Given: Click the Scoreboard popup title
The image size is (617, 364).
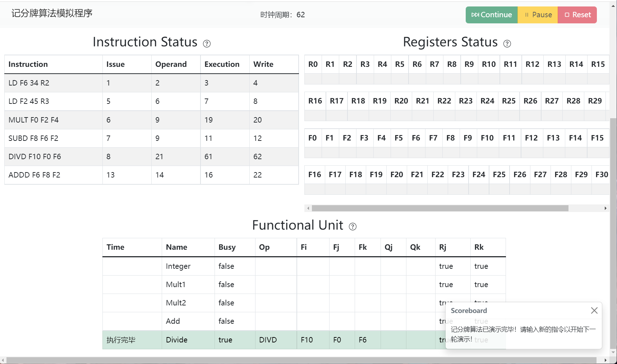Looking at the screenshot, I should [x=469, y=310].
